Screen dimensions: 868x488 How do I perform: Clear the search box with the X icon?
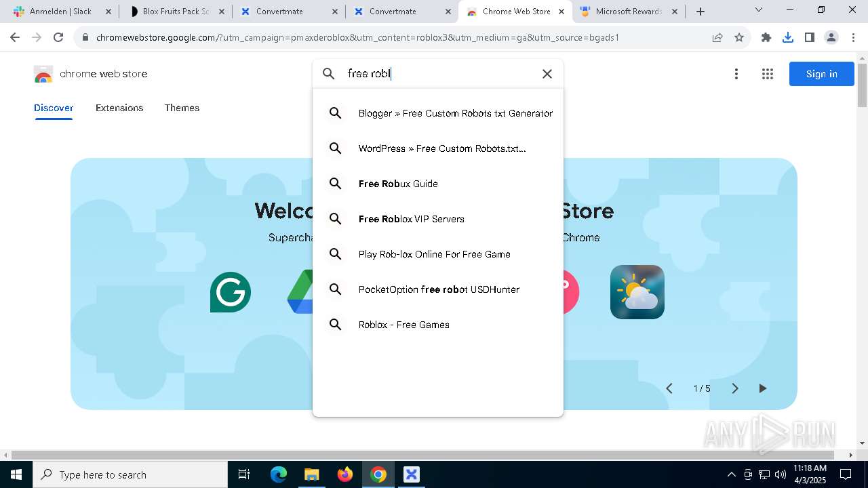pos(547,74)
